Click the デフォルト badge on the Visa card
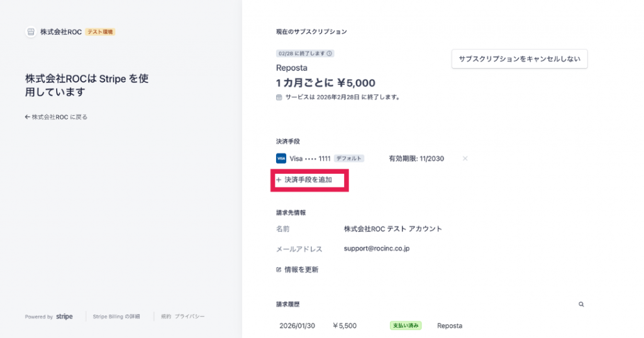This screenshot has height=338, width=644. coord(348,159)
